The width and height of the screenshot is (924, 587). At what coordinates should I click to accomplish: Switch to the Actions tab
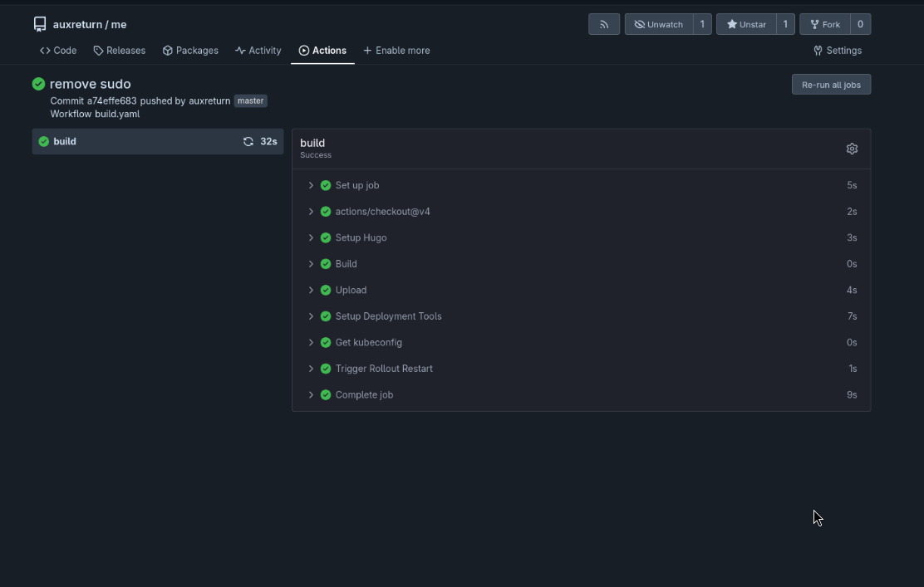tap(322, 51)
